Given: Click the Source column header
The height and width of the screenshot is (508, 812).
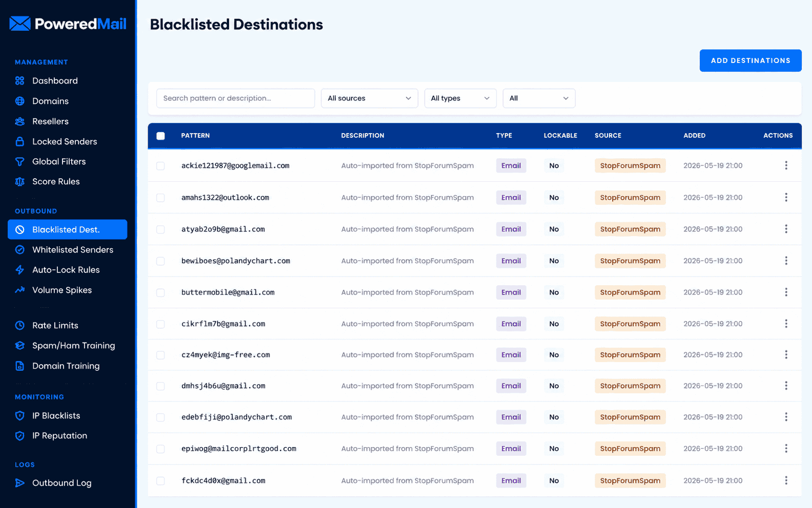Looking at the screenshot, I should pyautogui.click(x=608, y=136).
